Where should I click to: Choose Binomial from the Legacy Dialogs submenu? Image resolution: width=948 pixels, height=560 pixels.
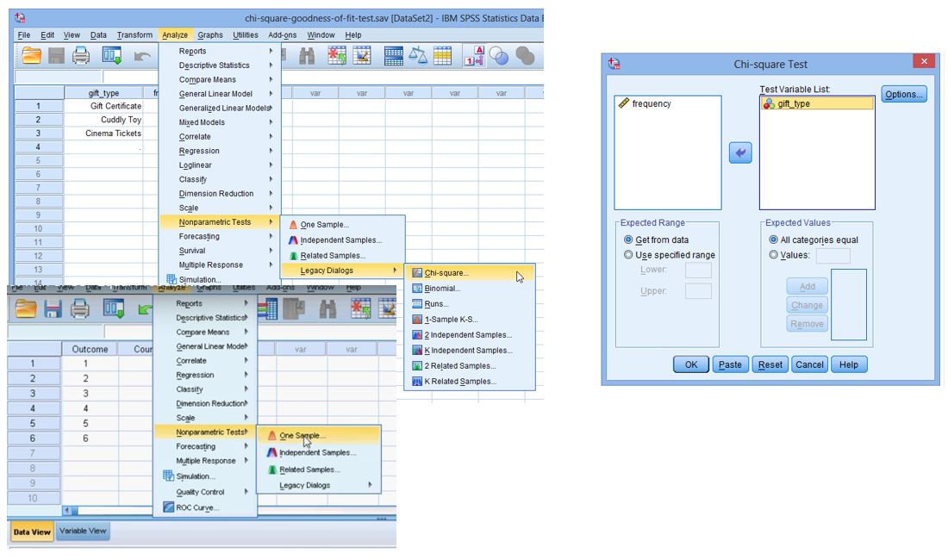469,289
